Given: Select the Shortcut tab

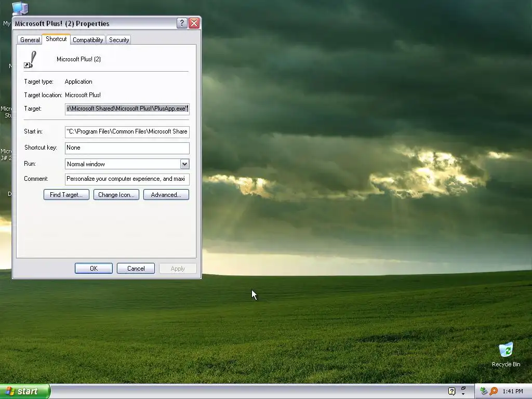Looking at the screenshot, I should coord(56,39).
